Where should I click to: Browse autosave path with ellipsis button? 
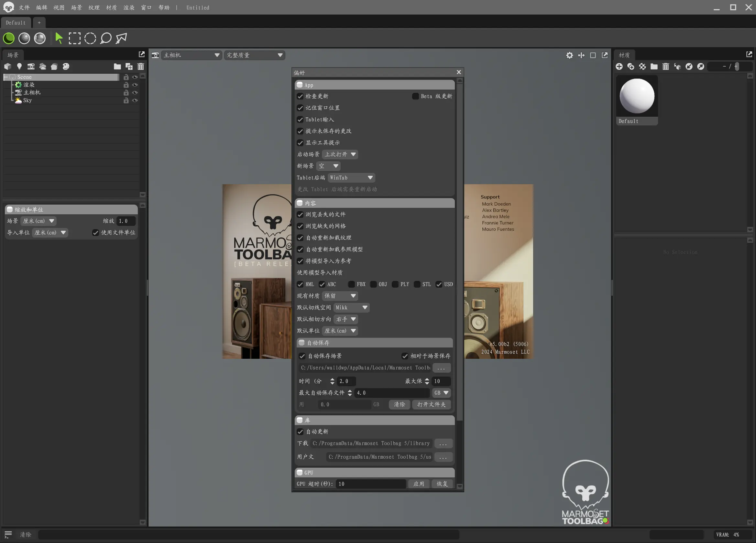pos(441,368)
